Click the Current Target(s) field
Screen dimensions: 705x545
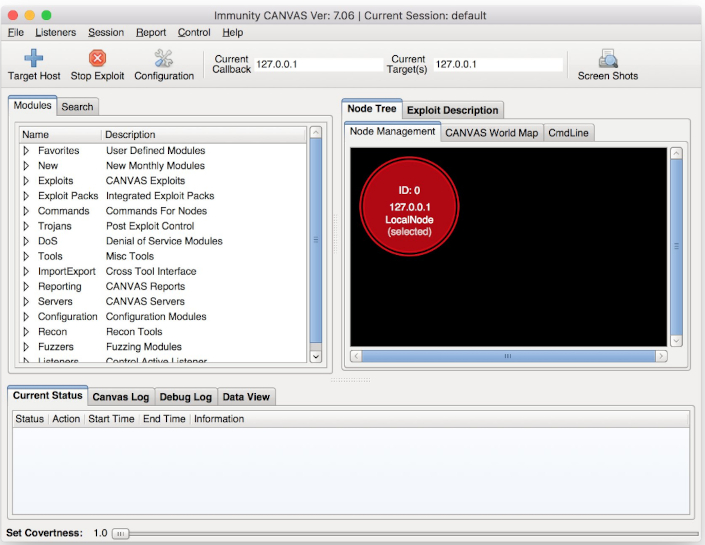coord(497,64)
